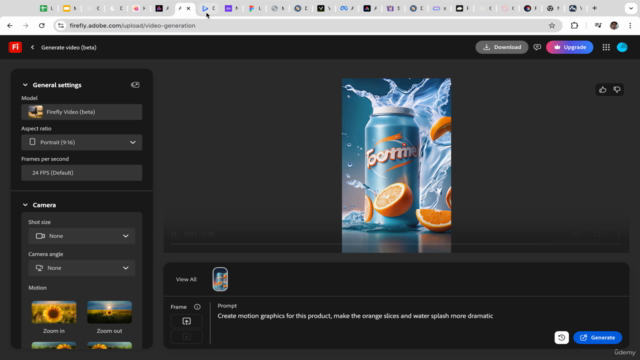
Task: Click the 24 FPS (Default) field
Action: pyautogui.click(x=82, y=173)
